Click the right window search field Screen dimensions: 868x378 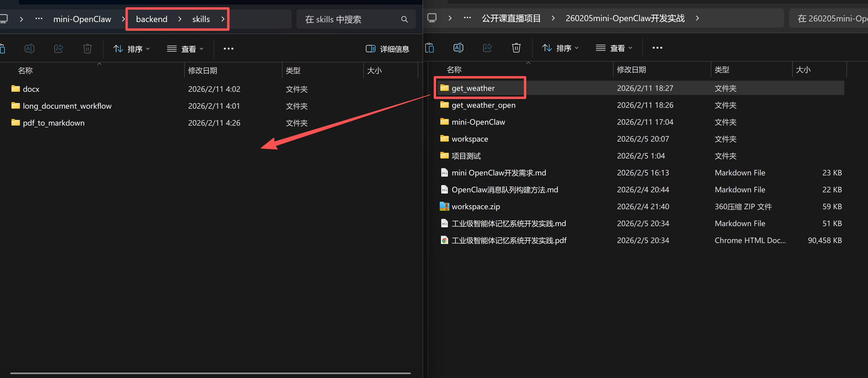[x=828, y=18]
